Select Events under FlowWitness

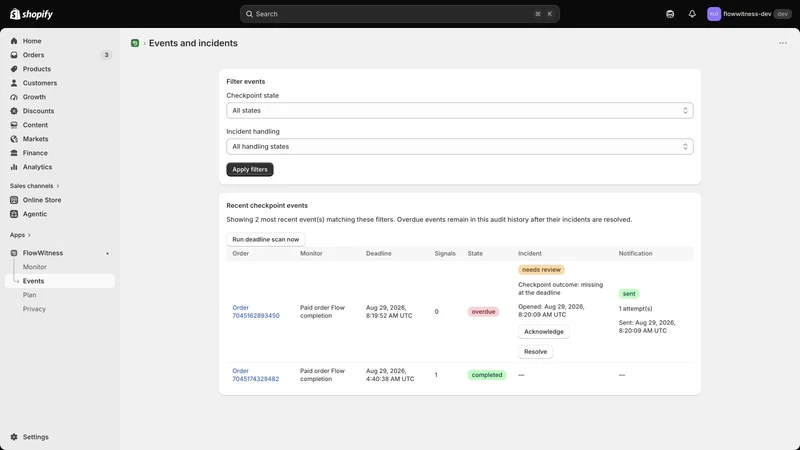point(60,281)
